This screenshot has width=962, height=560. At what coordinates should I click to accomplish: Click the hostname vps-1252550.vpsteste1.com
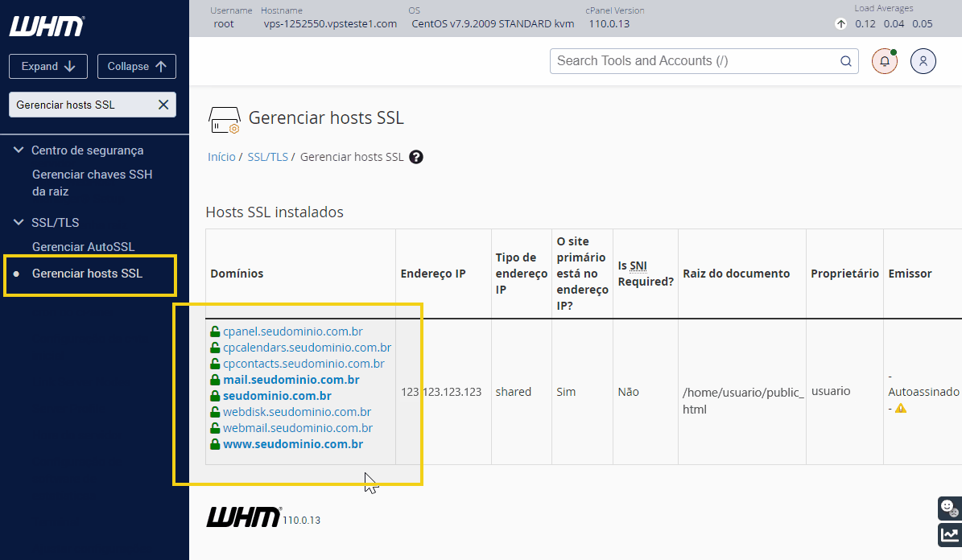(330, 24)
